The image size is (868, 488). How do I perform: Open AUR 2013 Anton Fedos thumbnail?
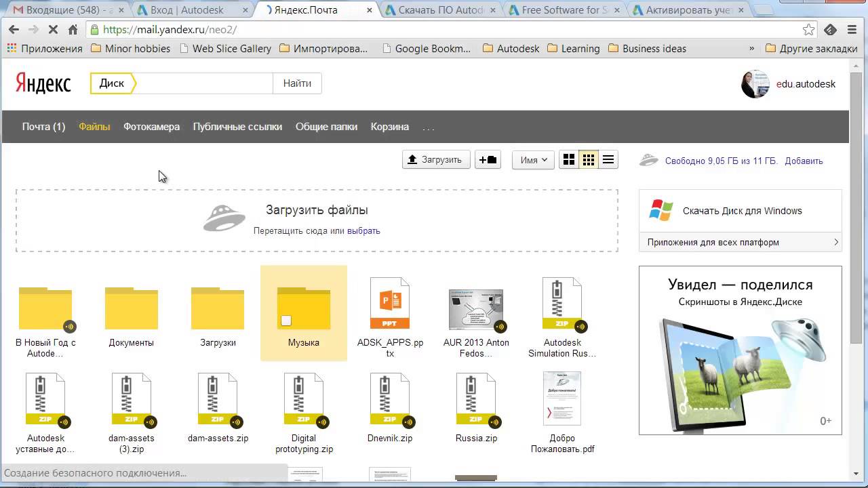(x=476, y=310)
